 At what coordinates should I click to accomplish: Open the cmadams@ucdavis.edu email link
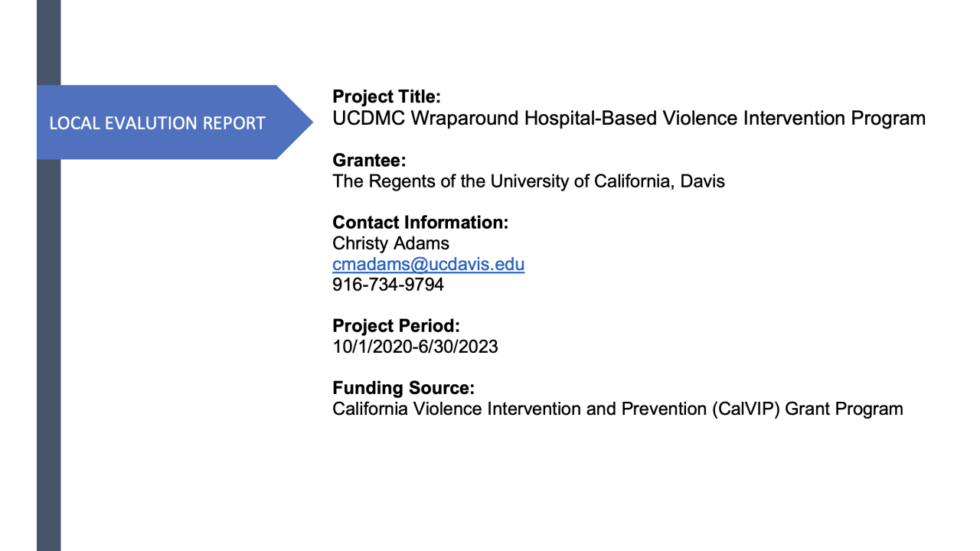coord(428,265)
